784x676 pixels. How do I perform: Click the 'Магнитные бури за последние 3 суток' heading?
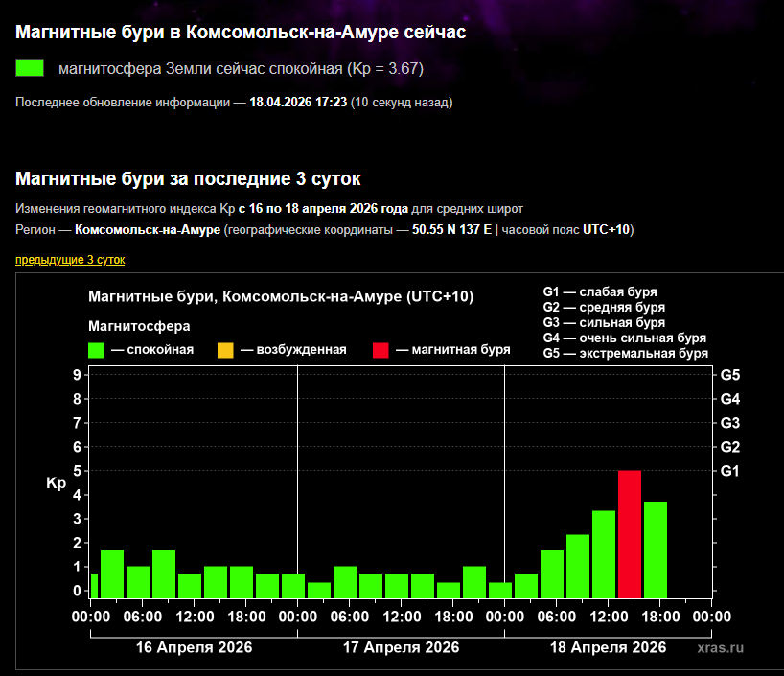tap(189, 179)
